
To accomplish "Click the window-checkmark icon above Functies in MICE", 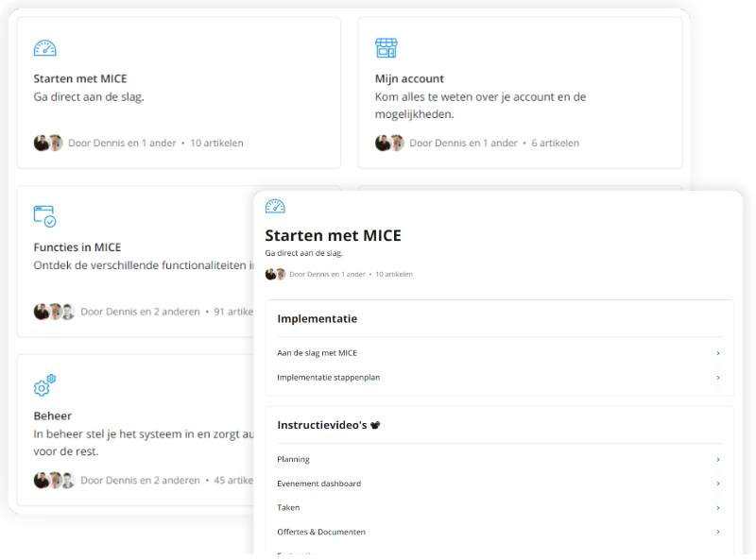I will coord(44,216).
